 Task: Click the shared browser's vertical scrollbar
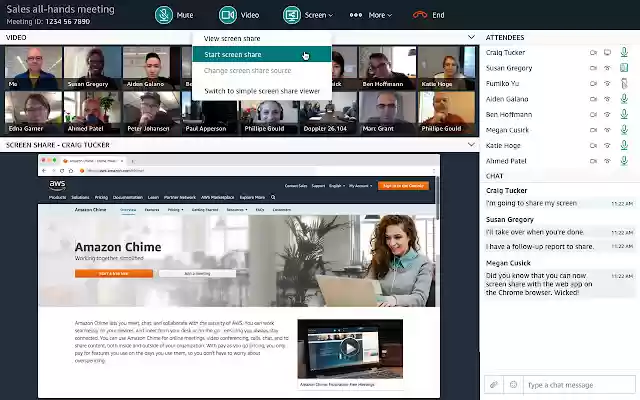(x=438, y=197)
